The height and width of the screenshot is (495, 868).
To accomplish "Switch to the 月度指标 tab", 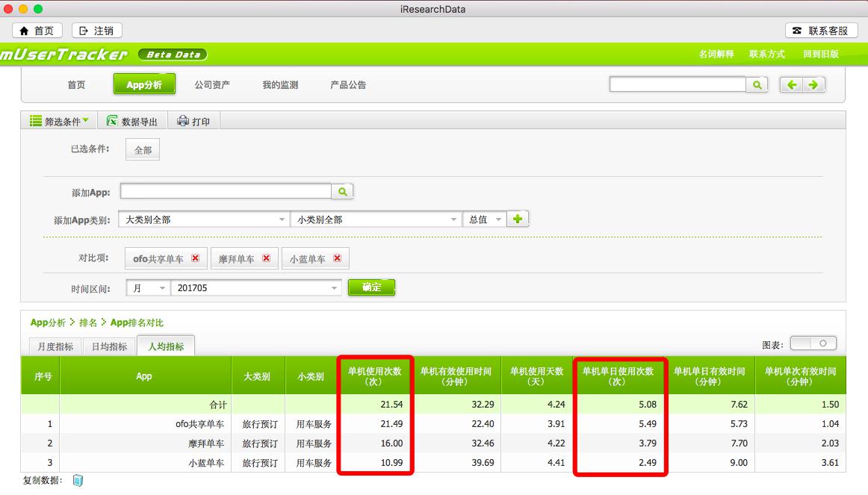I will coord(51,346).
